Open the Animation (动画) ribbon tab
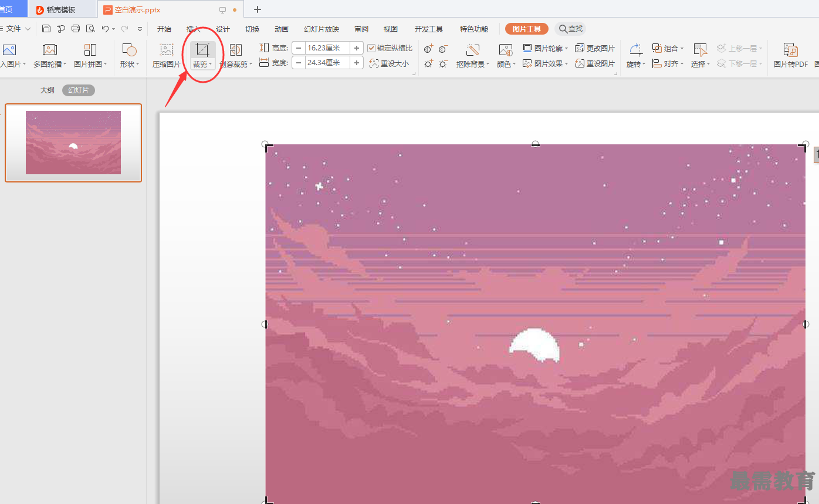The image size is (819, 504). [x=282, y=29]
